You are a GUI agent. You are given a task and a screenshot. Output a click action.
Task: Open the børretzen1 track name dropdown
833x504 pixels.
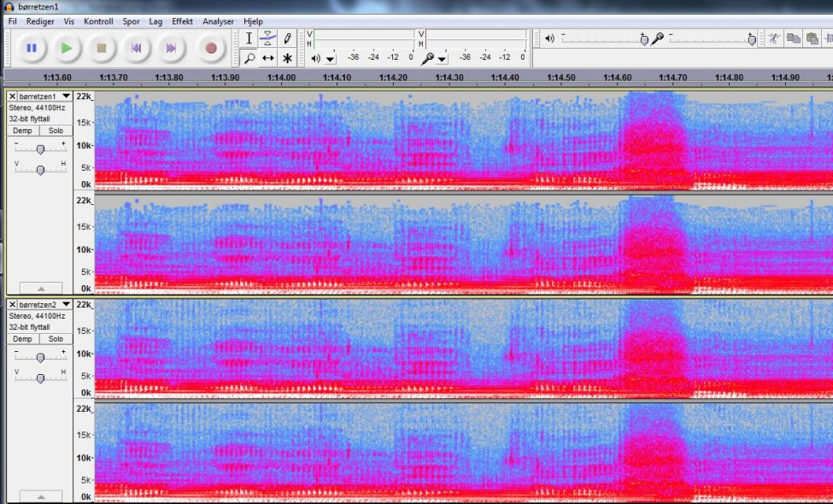coord(66,97)
